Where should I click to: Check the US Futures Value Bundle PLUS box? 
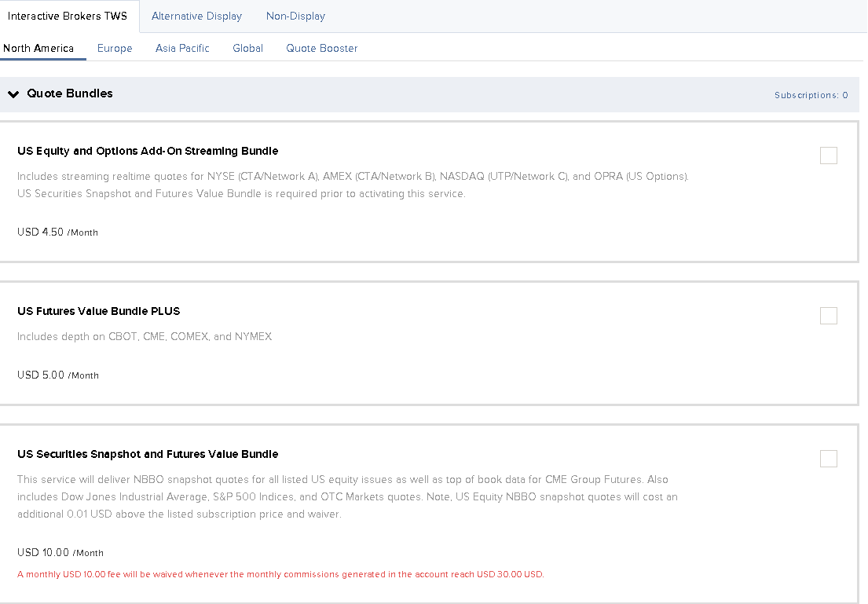828,316
